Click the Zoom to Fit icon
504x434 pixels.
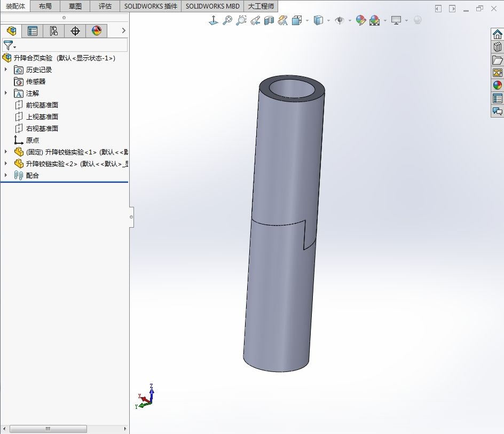(x=227, y=20)
